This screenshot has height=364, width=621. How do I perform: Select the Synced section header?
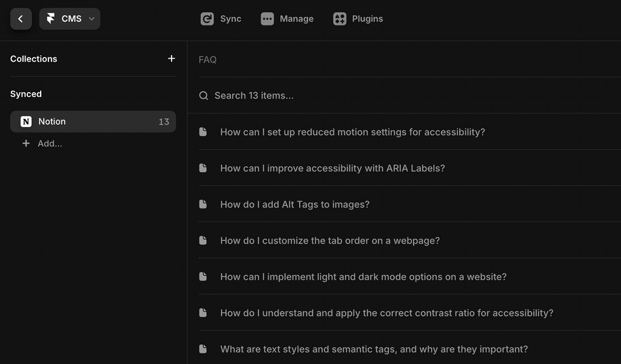click(x=25, y=94)
